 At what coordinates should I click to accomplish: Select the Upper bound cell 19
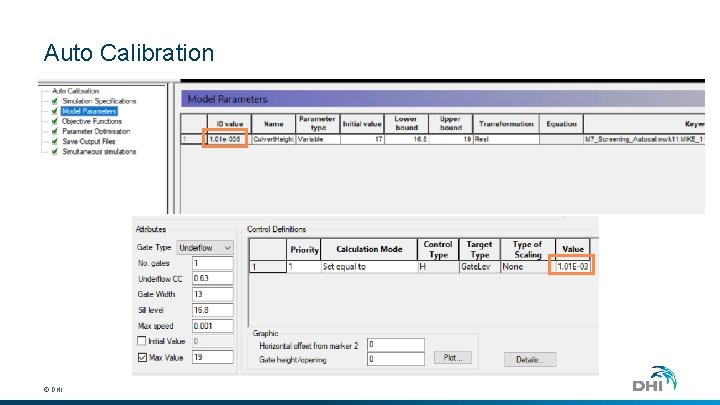pyautogui.click(x=450, y=139)
